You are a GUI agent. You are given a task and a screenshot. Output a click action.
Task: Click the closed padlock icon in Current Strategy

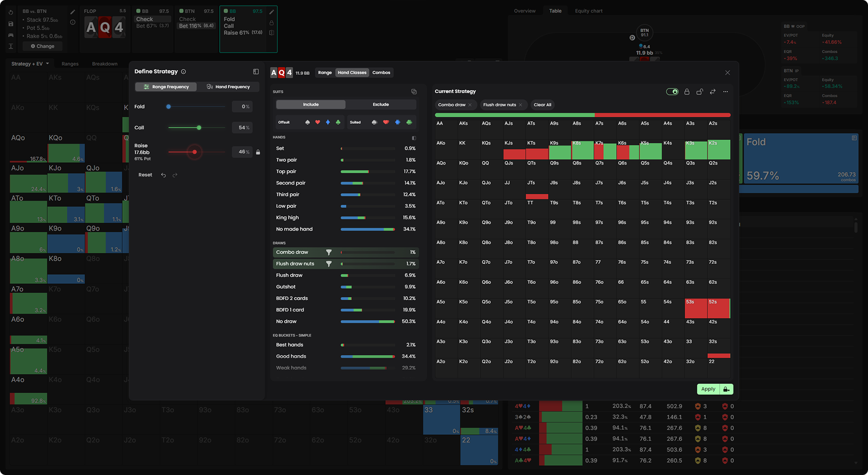point(687,92)
